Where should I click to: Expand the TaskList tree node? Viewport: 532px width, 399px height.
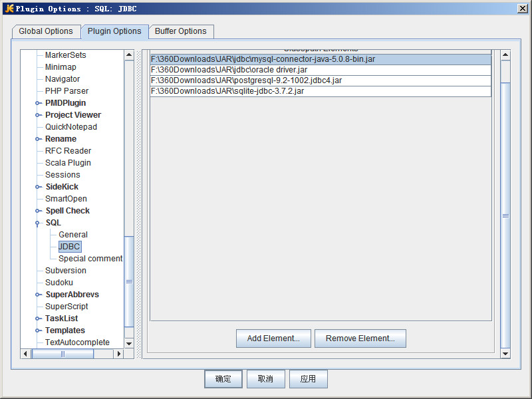(x=39, y=319)
